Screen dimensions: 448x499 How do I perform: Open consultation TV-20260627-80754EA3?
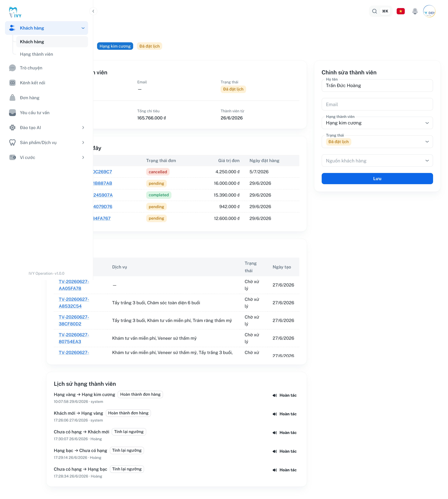click(74, 338)
